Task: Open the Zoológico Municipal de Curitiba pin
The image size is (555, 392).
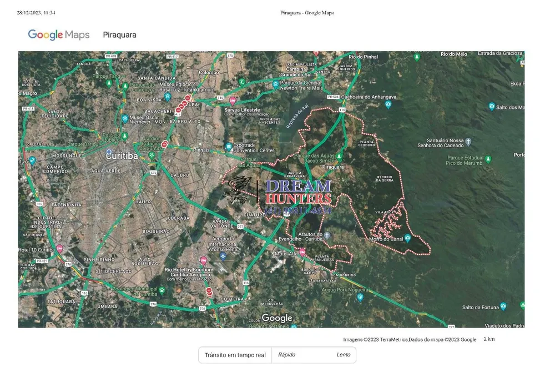Action: [162, 290]
